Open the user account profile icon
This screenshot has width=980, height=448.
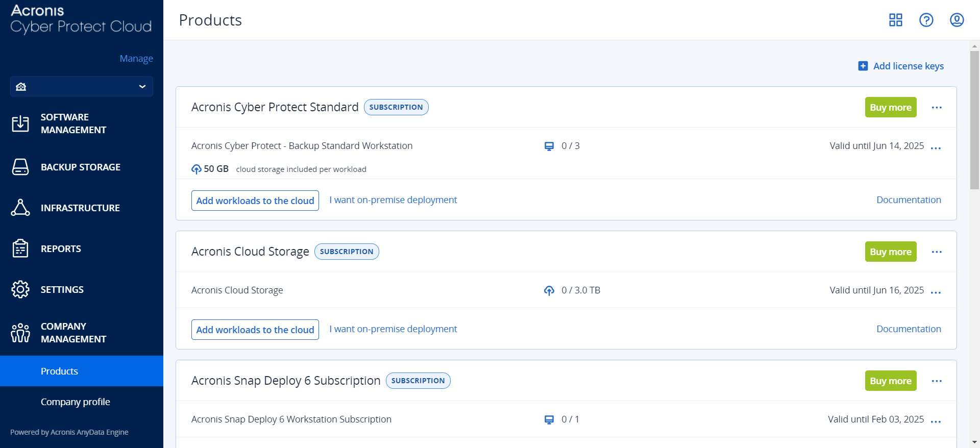point(957,20)
